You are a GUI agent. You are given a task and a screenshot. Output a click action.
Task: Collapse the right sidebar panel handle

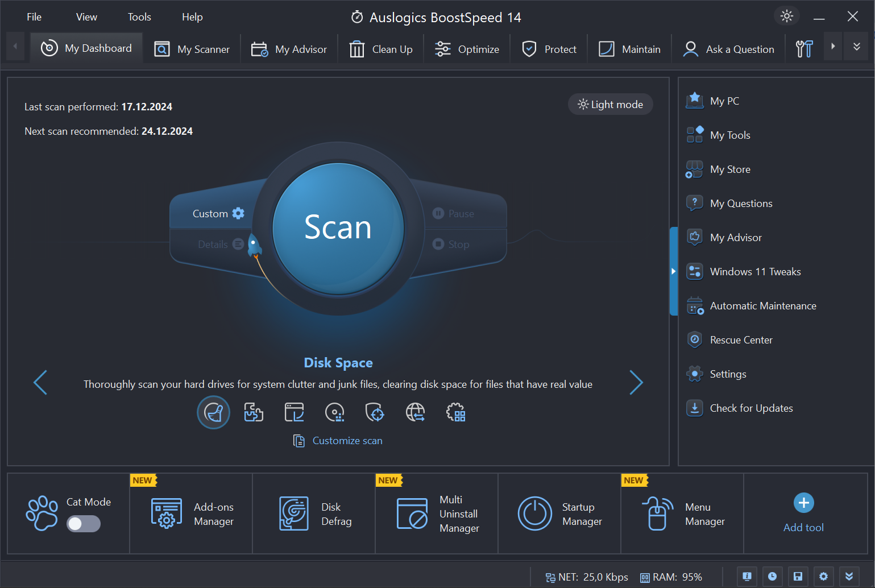pos(673,271)
